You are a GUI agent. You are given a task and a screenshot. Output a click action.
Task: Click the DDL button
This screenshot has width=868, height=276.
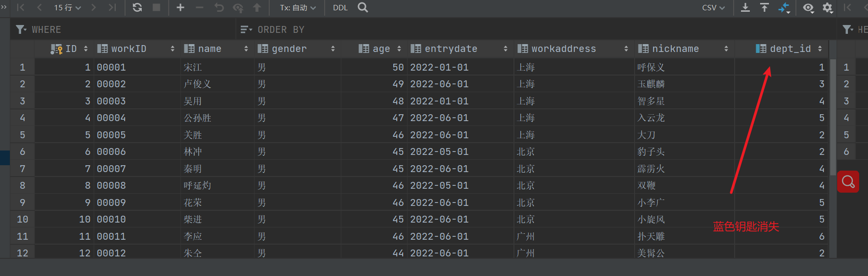click(340, 7)
